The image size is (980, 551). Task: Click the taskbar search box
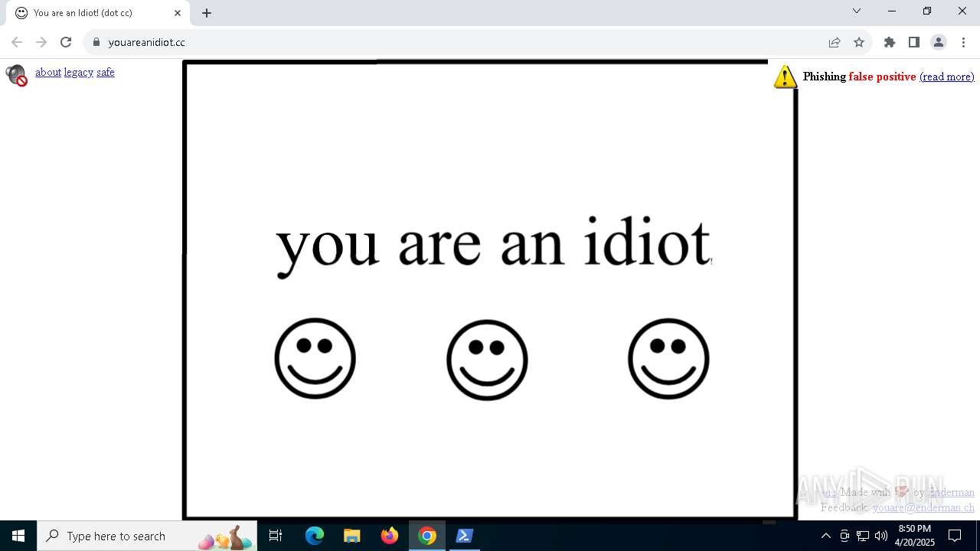pyautogui.click(x=147, y=536)
